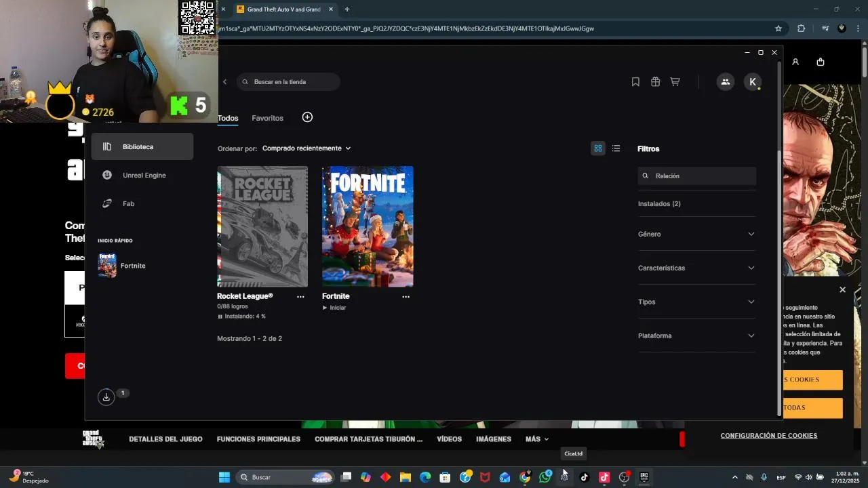The image size is (868, 488).
Task: Open the gift redeem icon
Action: pyautogui.click(x=655, y=82)
